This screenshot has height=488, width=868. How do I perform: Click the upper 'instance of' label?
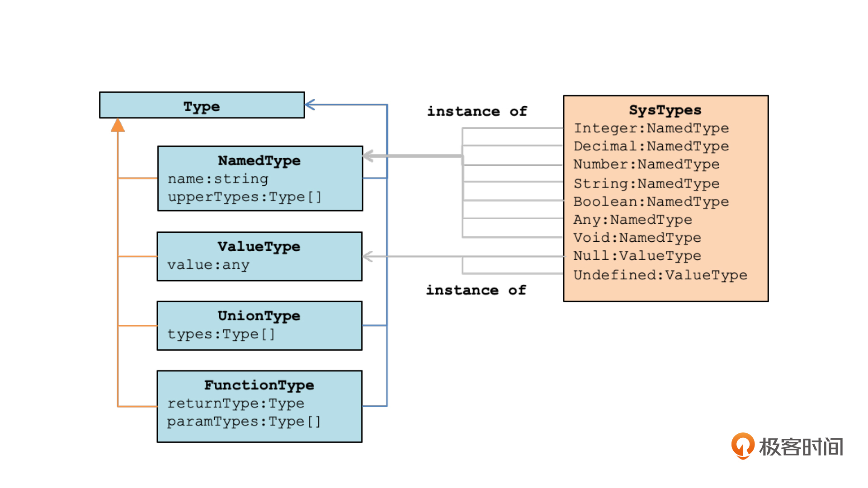coord(477,111)
